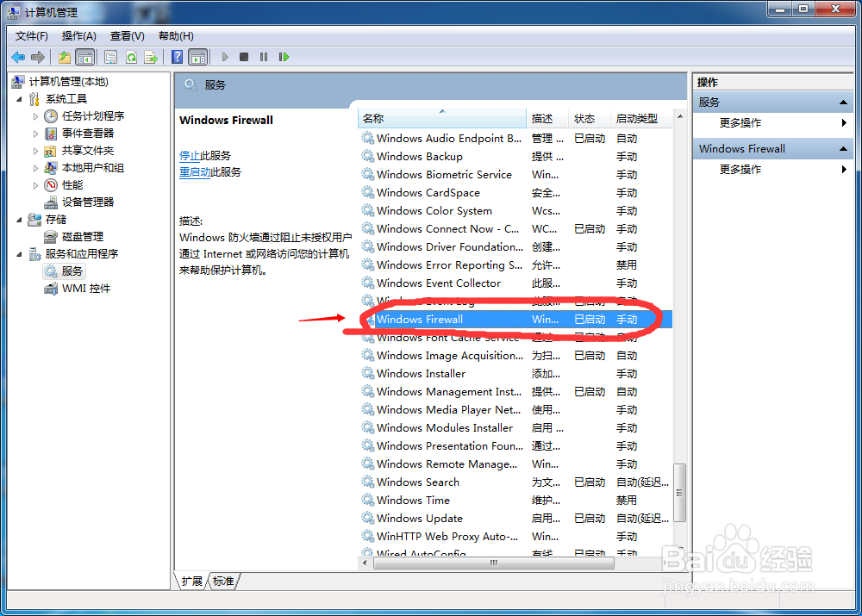
Task: Open the 帮助(H) menu
Action: click(176, 36)
